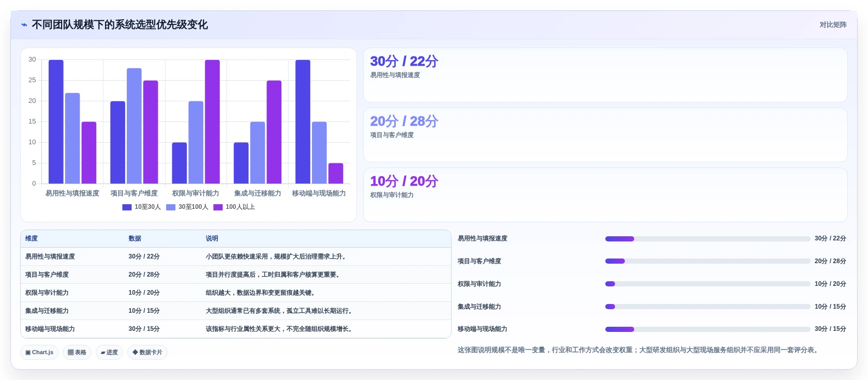
Task: Click the 表格 tag chip
Action: pos(77,352)
